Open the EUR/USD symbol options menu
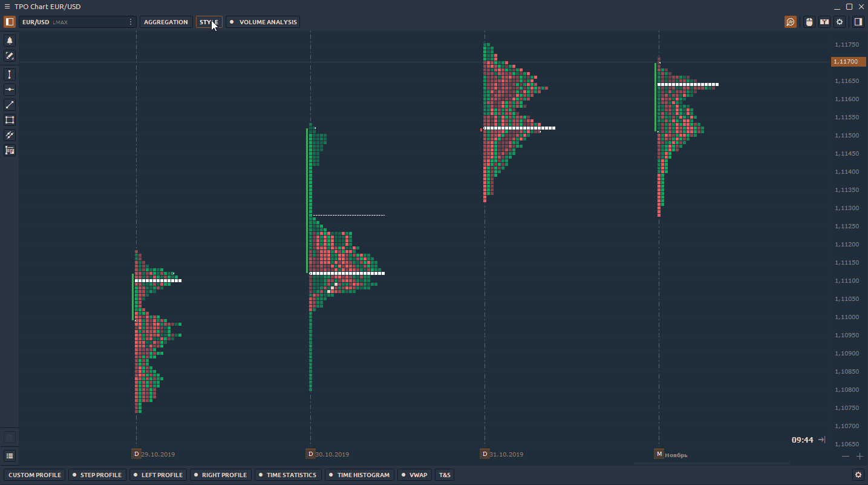The height and width of the screenshot is (485, 868). pos(131,22)
